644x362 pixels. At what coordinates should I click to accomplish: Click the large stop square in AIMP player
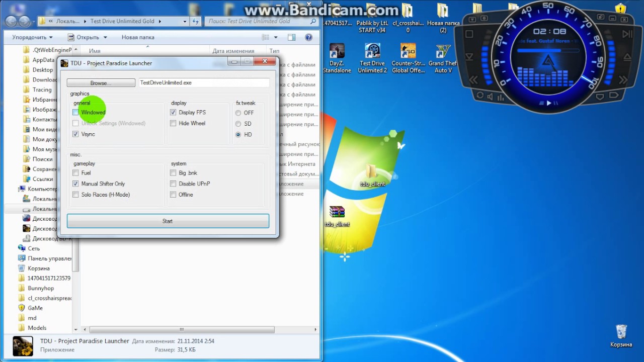[x=469, y=34]
